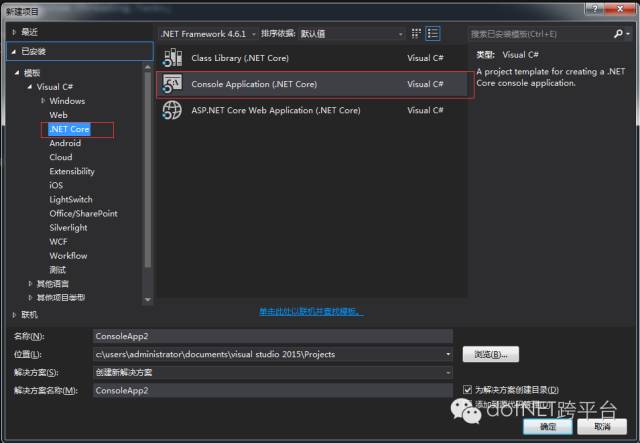Expand the Online section

tap(14, 315)
